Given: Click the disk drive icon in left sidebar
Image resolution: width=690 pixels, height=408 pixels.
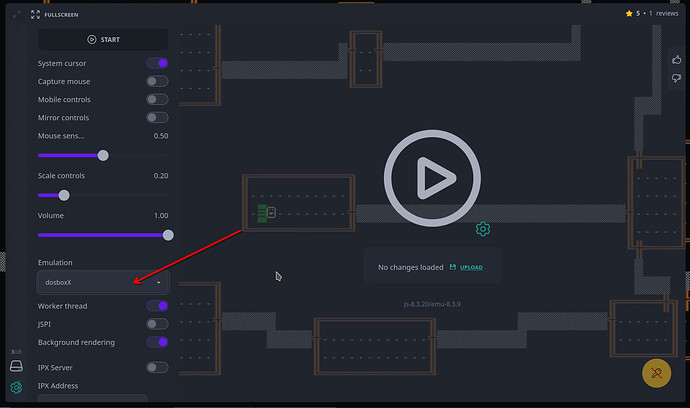Looking at the screenshot, I should (16, 366).
